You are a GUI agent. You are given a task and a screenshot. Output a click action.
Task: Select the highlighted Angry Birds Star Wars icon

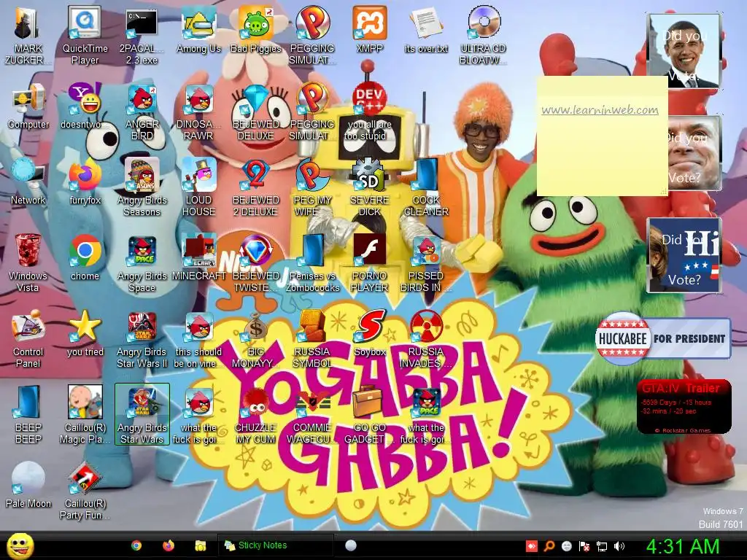142,414
